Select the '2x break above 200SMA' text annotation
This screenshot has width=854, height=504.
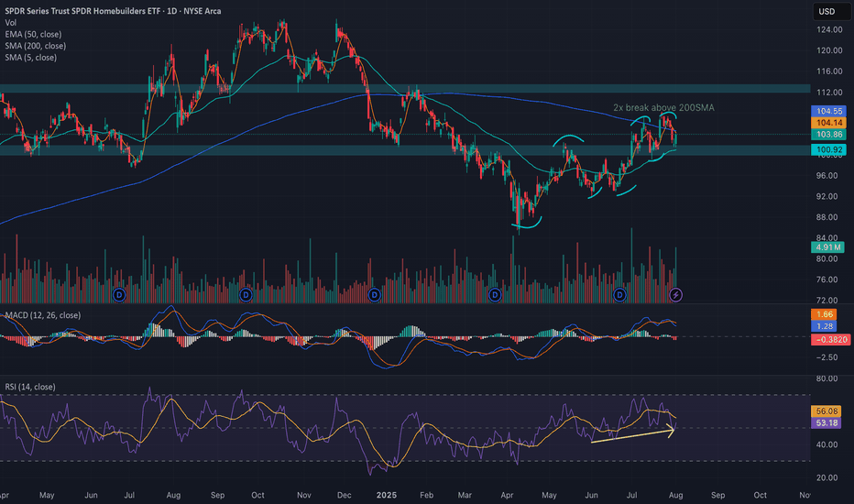click(663, 108)
